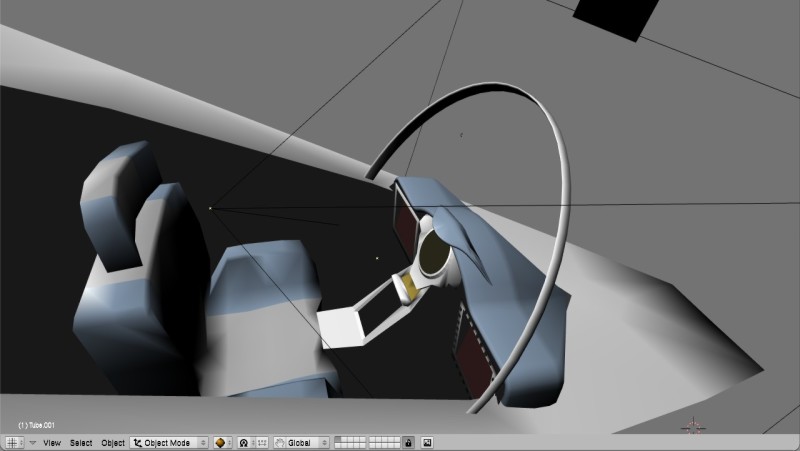
Task: Open the Object menu
Action: click(113, 442)
